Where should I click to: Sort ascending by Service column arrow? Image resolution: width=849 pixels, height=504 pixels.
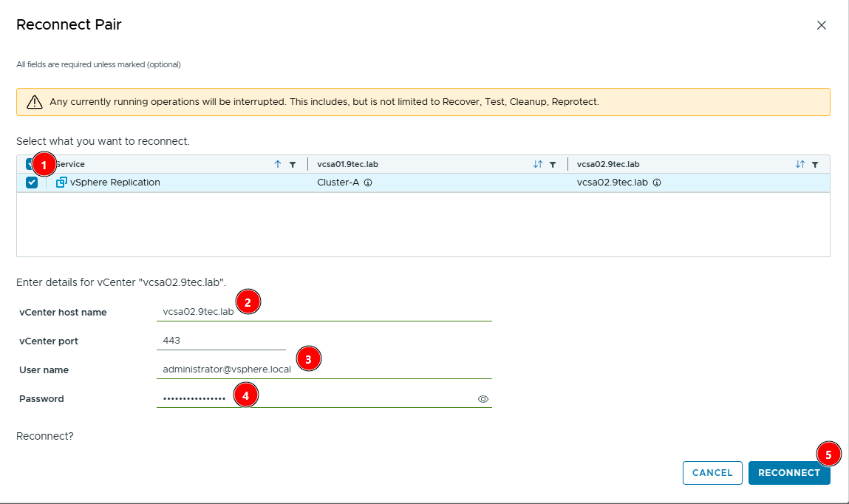pos(278,164)
